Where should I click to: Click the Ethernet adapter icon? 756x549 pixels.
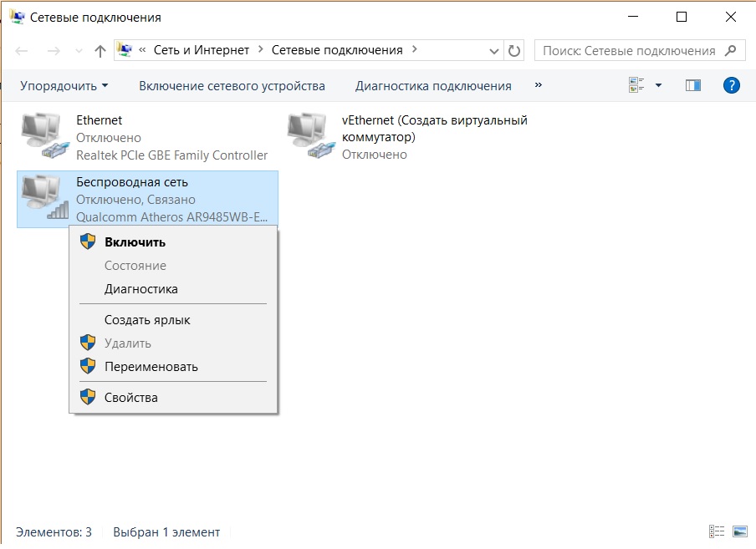[43, 136]
